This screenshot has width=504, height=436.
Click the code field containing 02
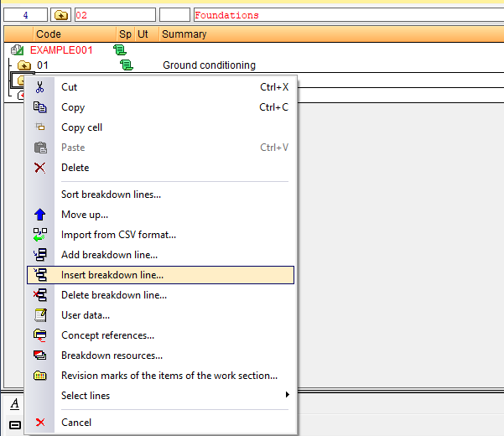click(115, 15)
